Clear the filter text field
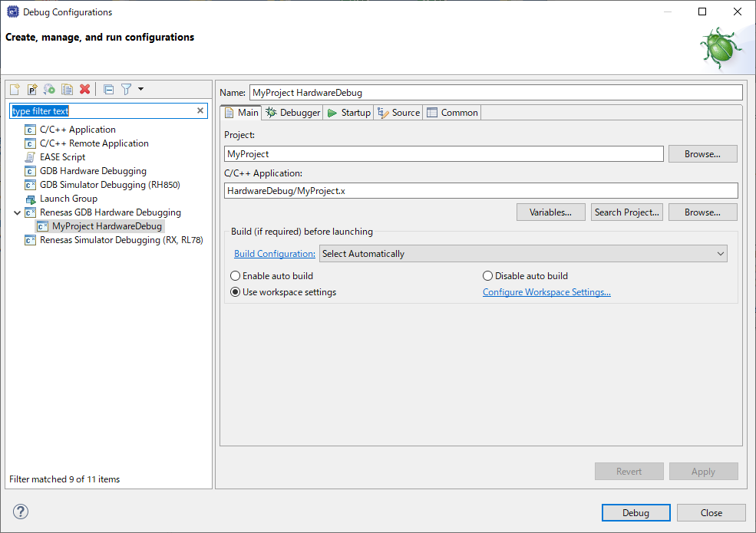756x533 pixels. [200, 111]
